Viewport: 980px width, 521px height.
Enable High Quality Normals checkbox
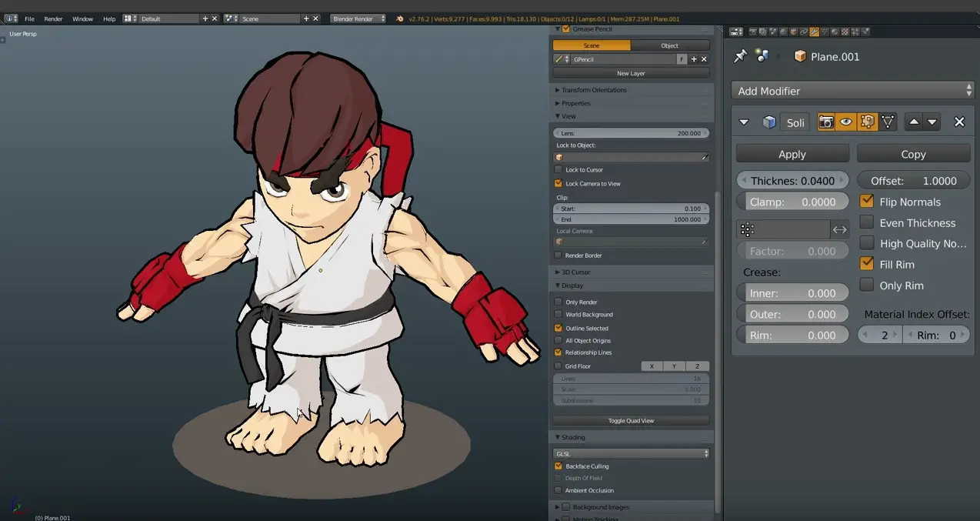click(x=867, y=243)
